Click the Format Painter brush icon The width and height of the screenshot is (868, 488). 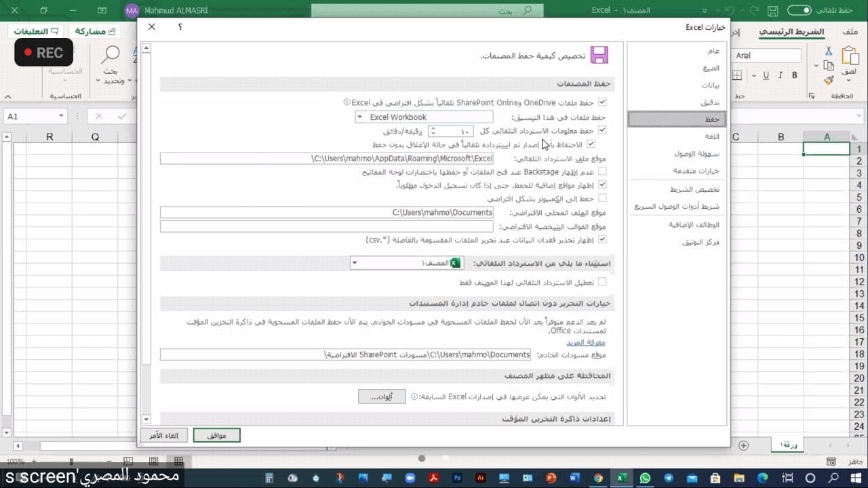click(x=828, y=80)
